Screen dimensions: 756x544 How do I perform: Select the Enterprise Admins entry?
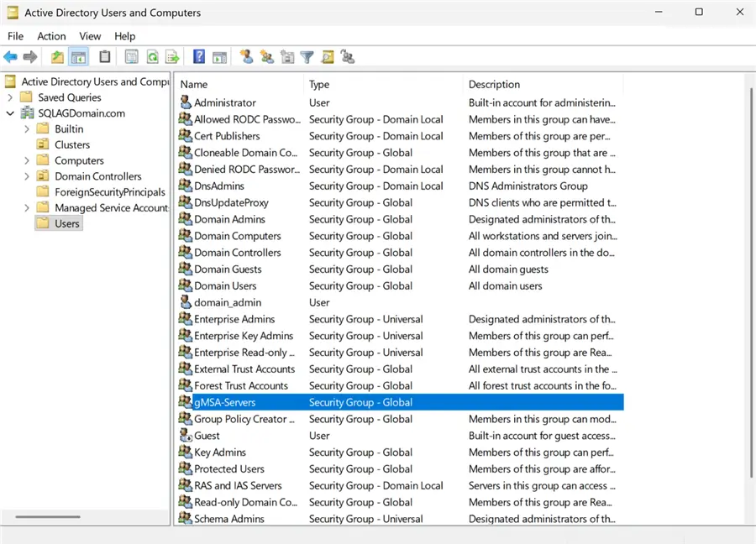point(234,319)
